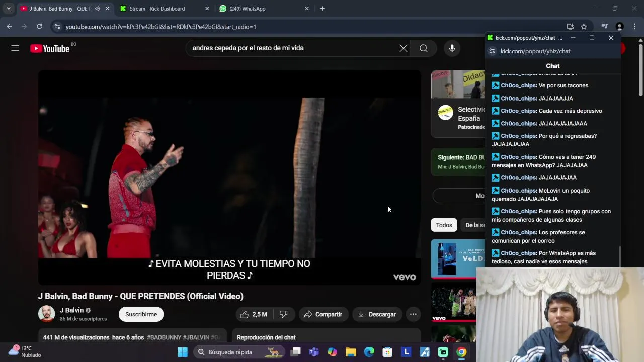
Task: Click the video player to pause
Action: tap(229, 177)
